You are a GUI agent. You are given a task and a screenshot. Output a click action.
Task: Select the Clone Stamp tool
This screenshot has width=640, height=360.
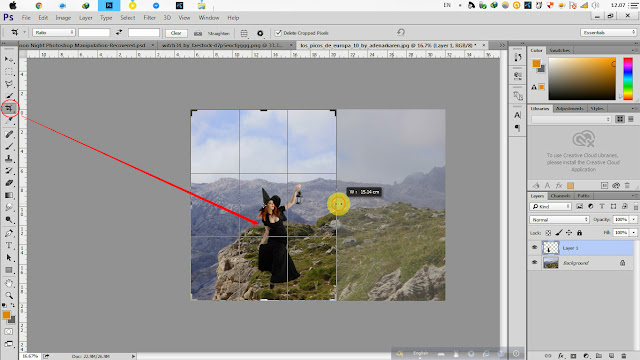9,159
